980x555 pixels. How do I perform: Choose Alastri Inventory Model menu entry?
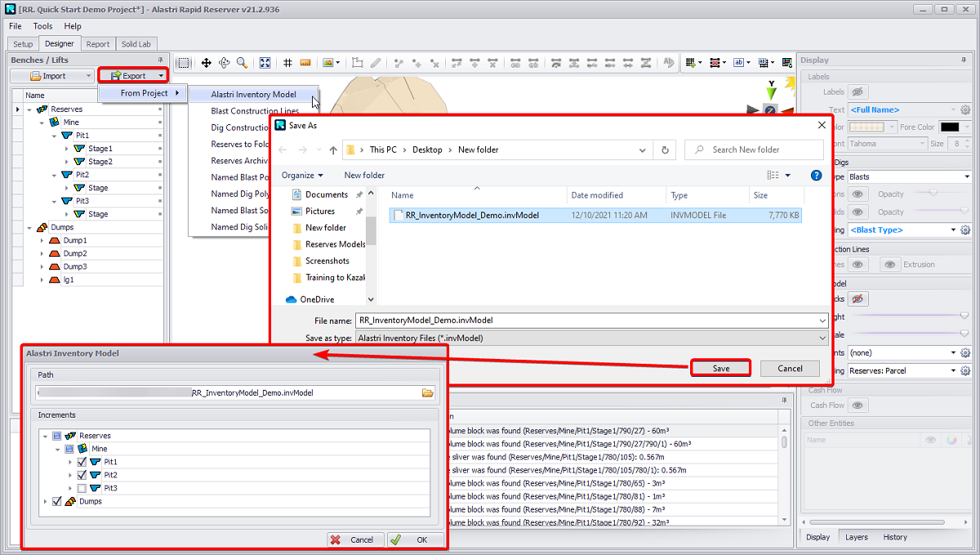253,94
